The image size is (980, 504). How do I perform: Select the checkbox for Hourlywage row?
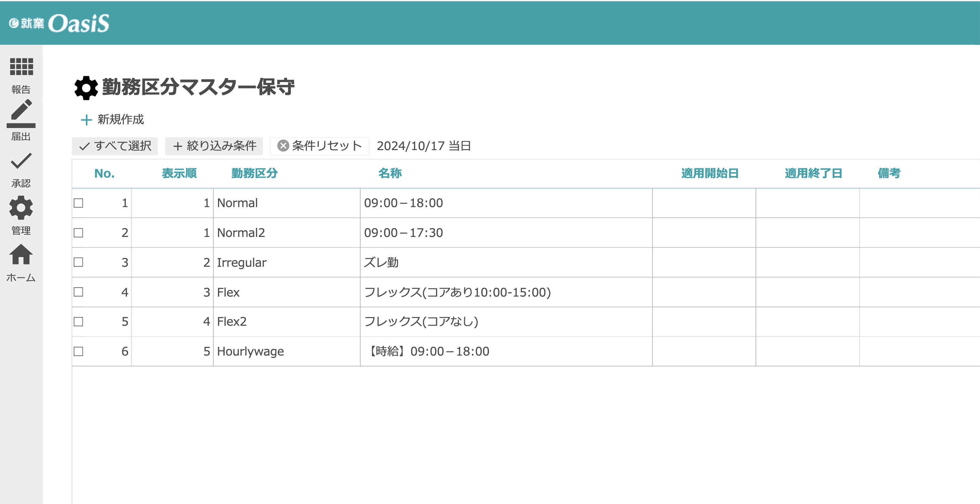point(78,351)
